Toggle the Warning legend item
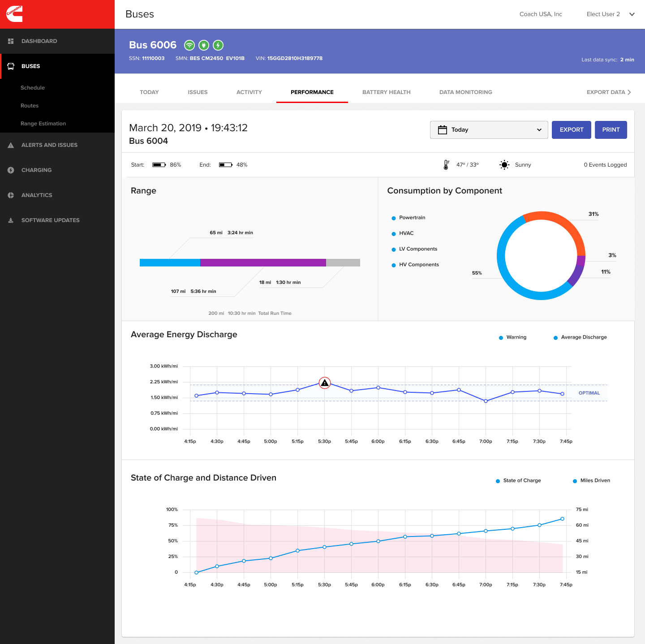 [513, 337]
